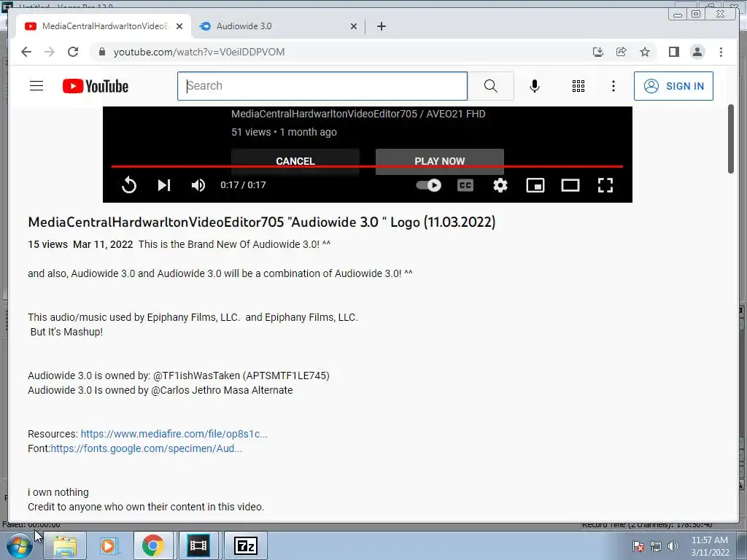Seek on the red video progress bar
Image resolution: width=747 pixels, height=560 pixels.
367,166
